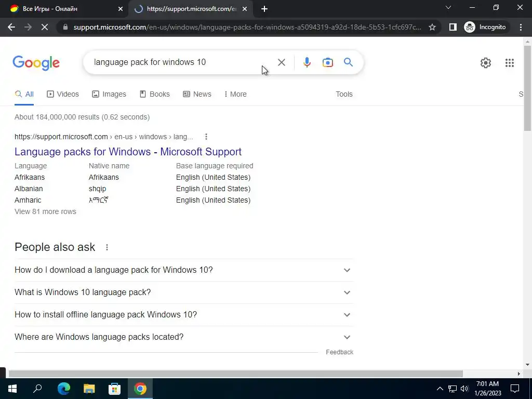Image resolution: width=532 pixels, height=399 pixels.
Task: Open search Tools
Action: click(x=344, y=95)
